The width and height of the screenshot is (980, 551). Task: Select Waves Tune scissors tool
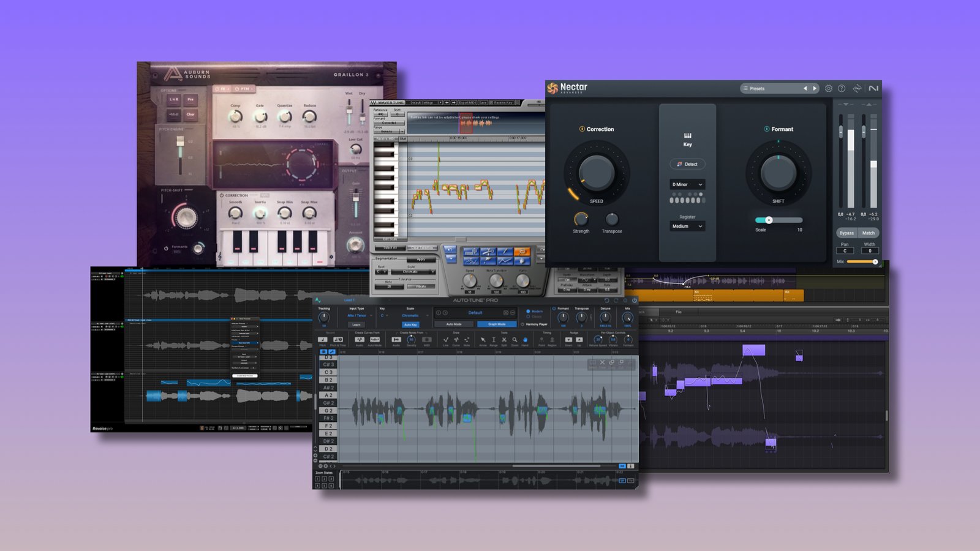point(488,252)
